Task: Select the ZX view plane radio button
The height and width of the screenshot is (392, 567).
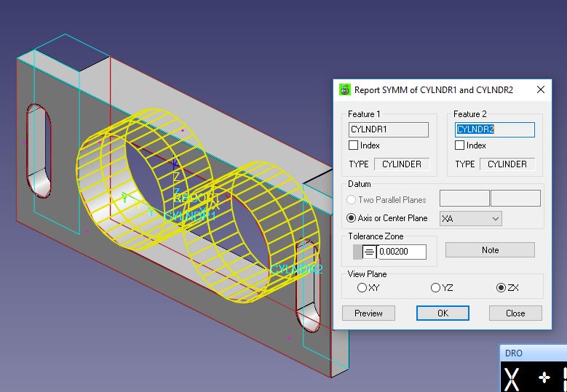Action: tap(501, 288)
